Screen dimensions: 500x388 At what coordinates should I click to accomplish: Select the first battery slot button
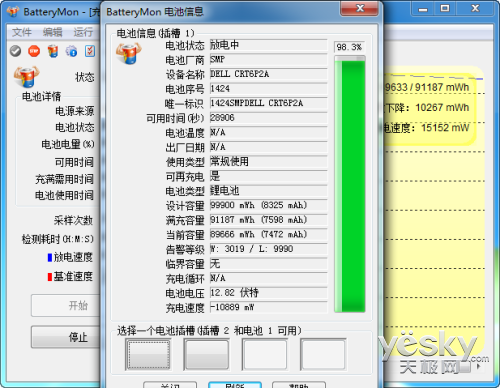pos(148,354)
